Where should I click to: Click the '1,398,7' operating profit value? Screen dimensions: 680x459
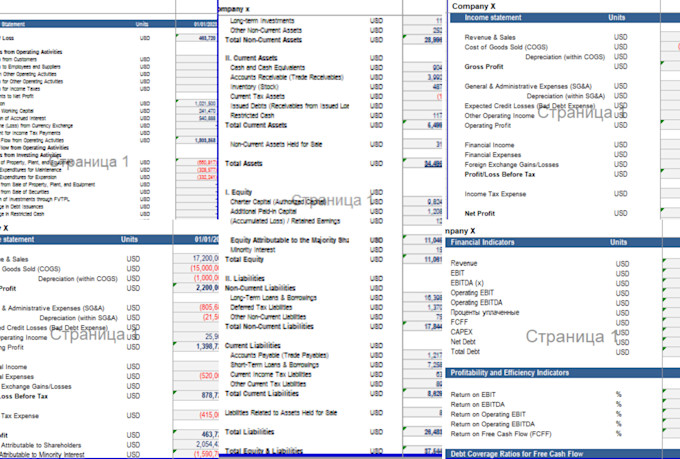tap(196, 347)
